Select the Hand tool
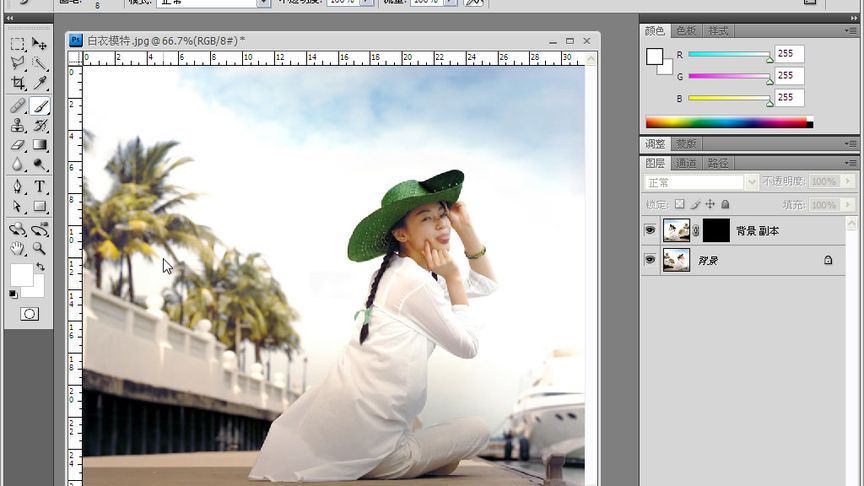This screenshot has height=486, width=864. click(x=18, y=248)
